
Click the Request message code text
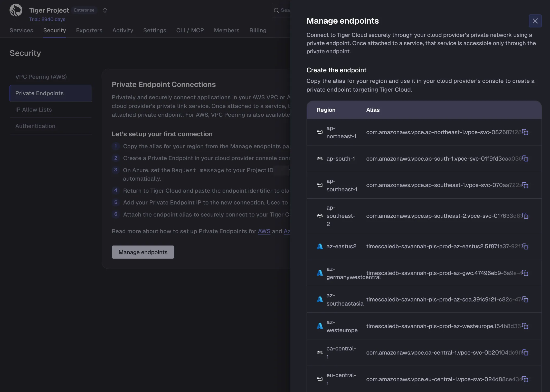198,170
